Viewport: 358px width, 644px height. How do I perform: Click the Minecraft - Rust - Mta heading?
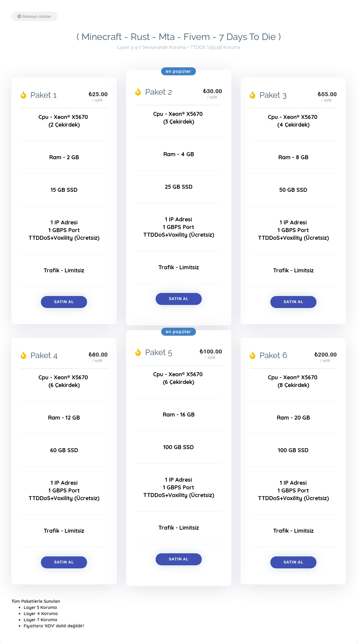179,37
